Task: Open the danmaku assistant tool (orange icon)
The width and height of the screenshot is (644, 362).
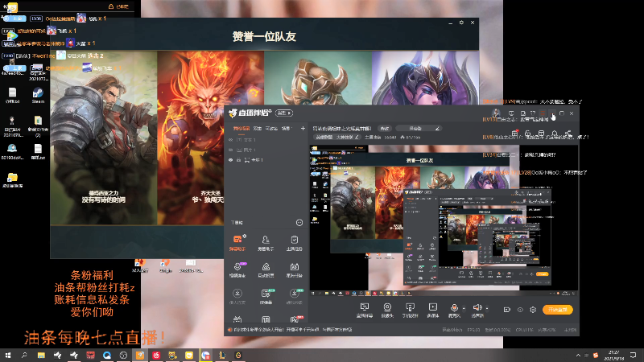Action: click(237, 243)
